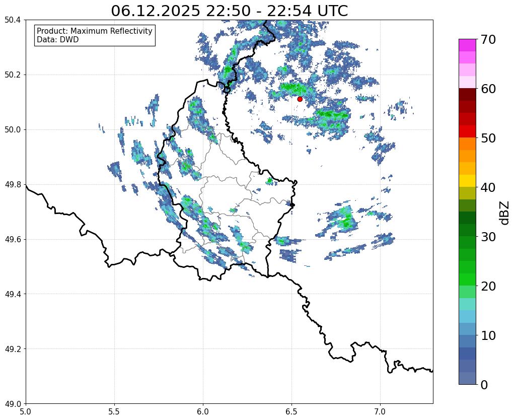515x420 pixels.
Task: Click the 50 dBZ colorbar tick label
Action: click(x=488, y=138)
